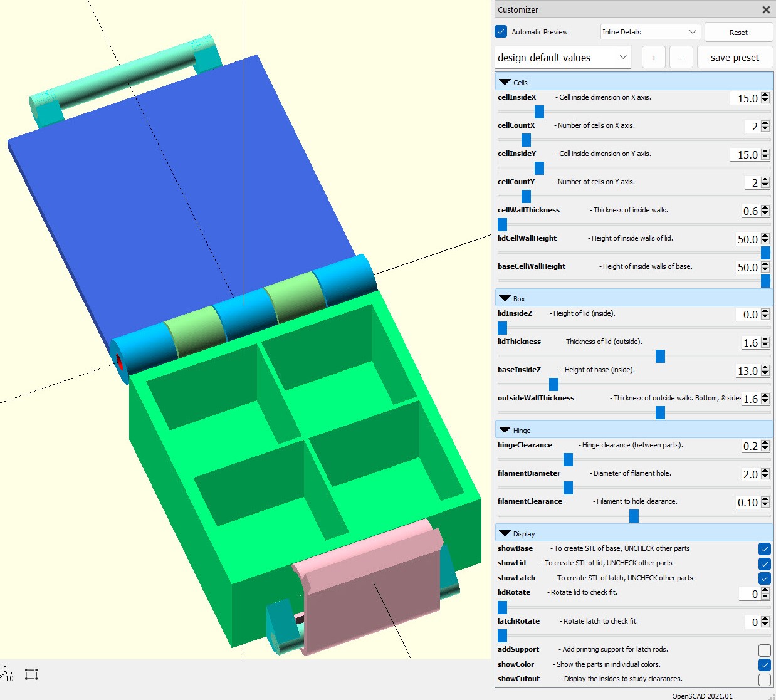Enable addSupport for latch rods

coord(764,650)
